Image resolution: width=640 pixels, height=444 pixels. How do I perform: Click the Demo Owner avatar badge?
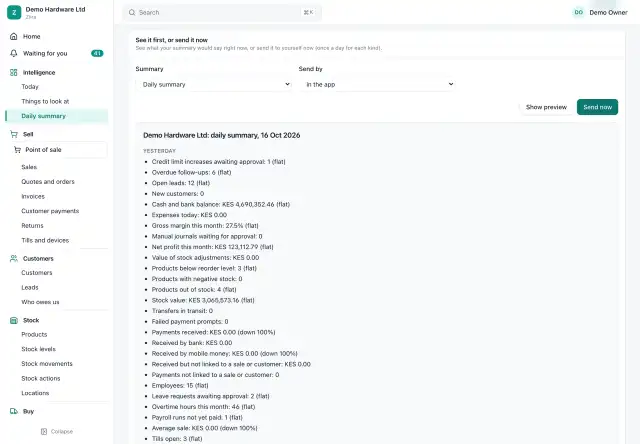[x=578, y=13]
